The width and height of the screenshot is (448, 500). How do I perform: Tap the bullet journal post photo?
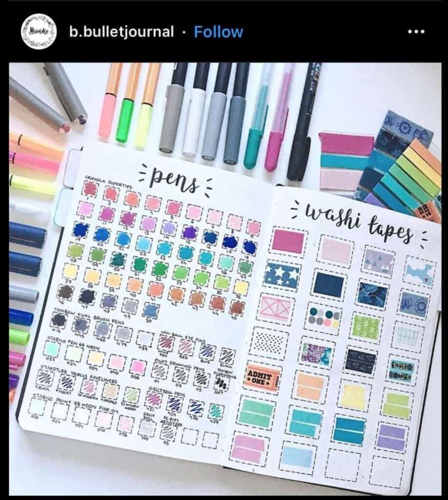pos(225,279)
